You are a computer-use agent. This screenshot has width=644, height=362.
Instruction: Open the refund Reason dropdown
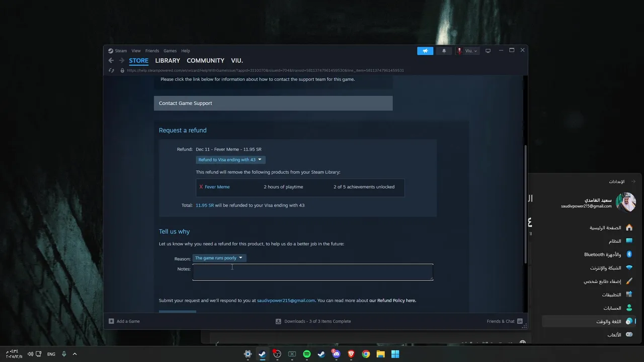click(219, 258)
